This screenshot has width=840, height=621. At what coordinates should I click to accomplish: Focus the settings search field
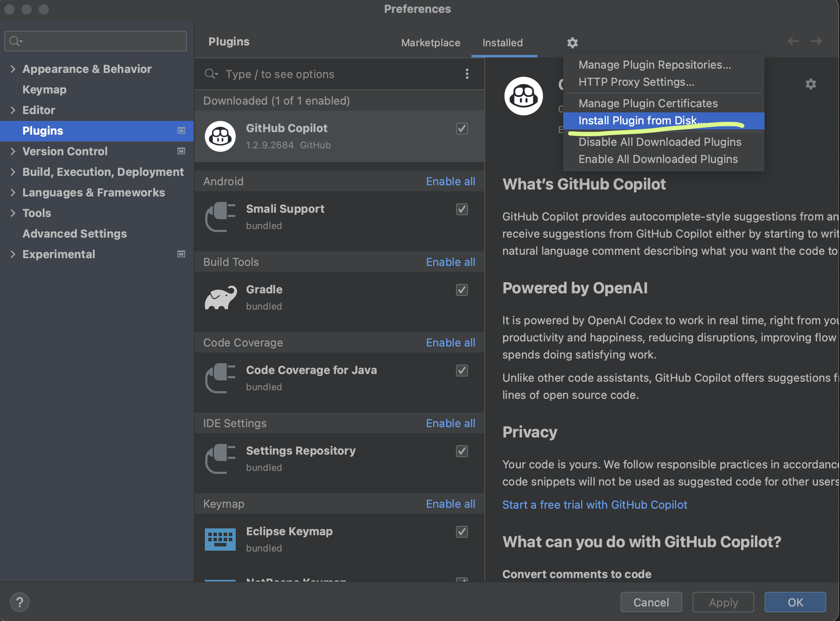click(x=96, y=41)
